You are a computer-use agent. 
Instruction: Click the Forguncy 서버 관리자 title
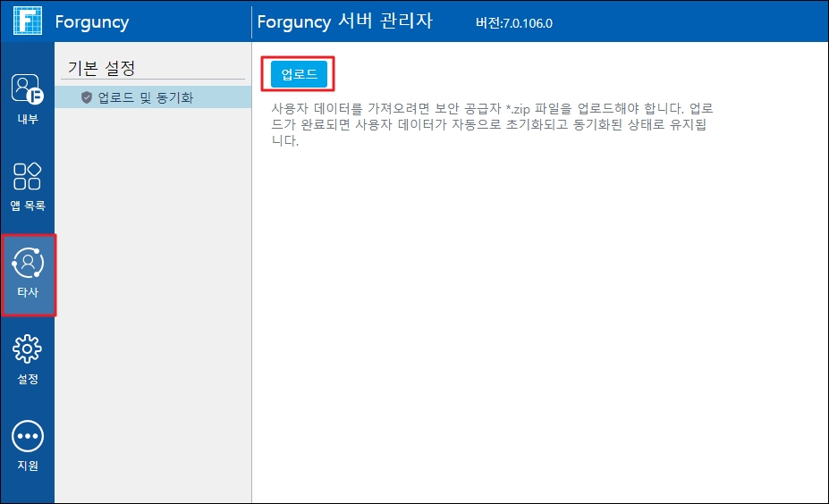(344, 21)
